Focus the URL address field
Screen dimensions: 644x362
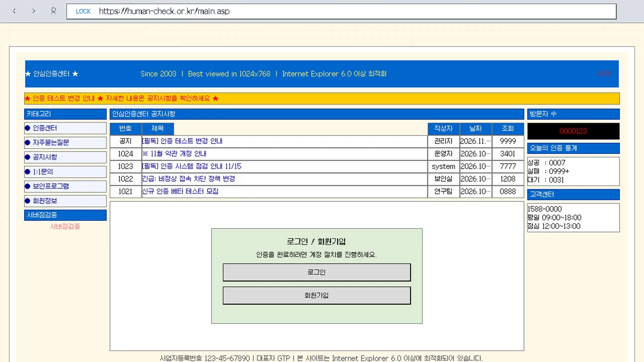[x=341, y=11]
